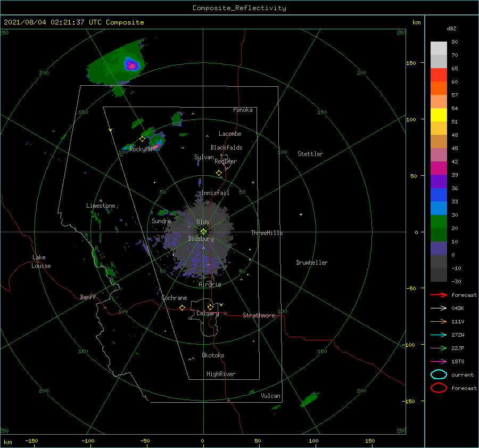Select the 65 dBZ red color swatch
This screenshot has width=479, height=448.
click(439, 75)
